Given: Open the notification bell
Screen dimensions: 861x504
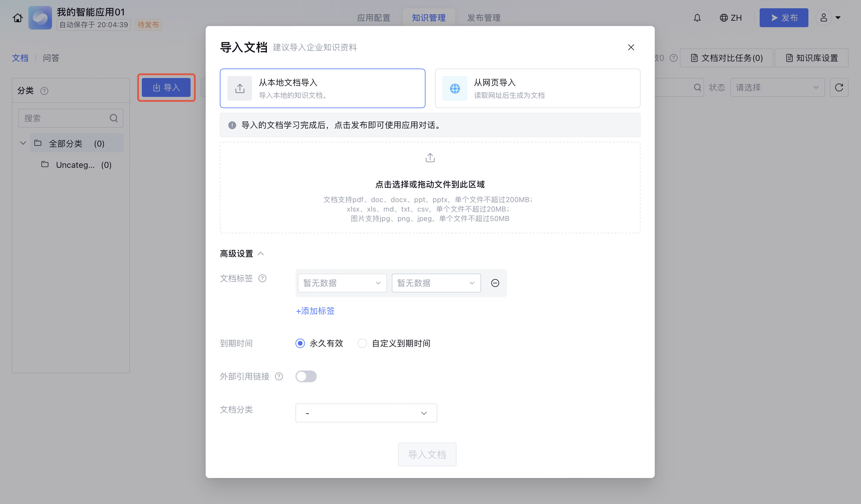Looking at the screenshot, I should click(697, 18).
